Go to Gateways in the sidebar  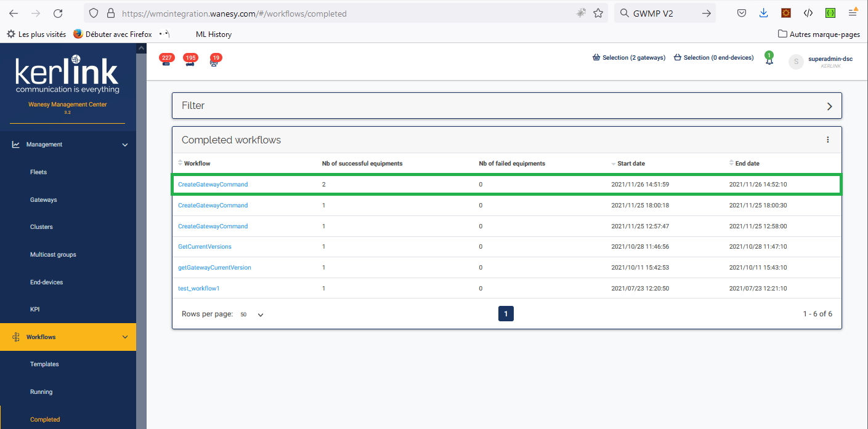(x=43, y=200)
